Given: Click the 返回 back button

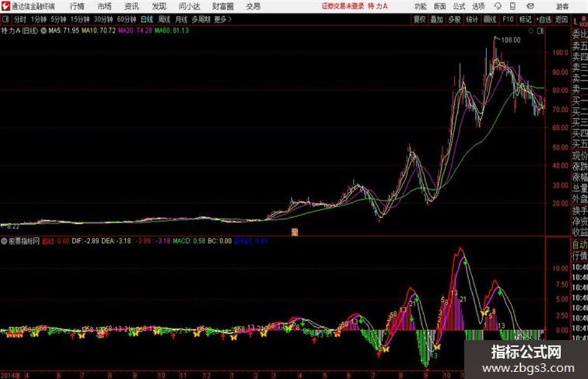Looking at the screenshot, I should tap(561, 19).
